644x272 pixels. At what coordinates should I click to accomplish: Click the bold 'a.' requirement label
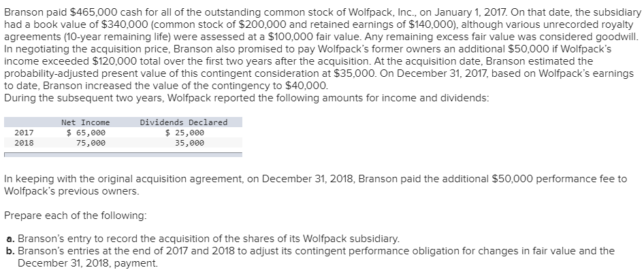click(x=10, y=239)
